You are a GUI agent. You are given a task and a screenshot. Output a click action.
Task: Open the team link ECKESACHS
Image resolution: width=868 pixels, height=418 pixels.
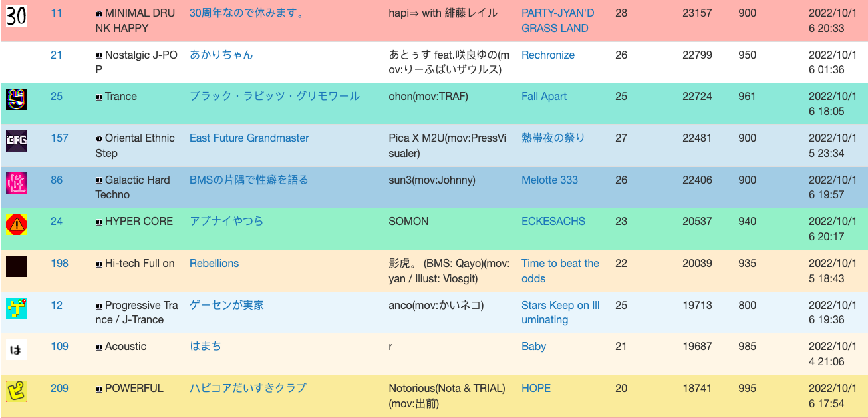click(553, 221)
